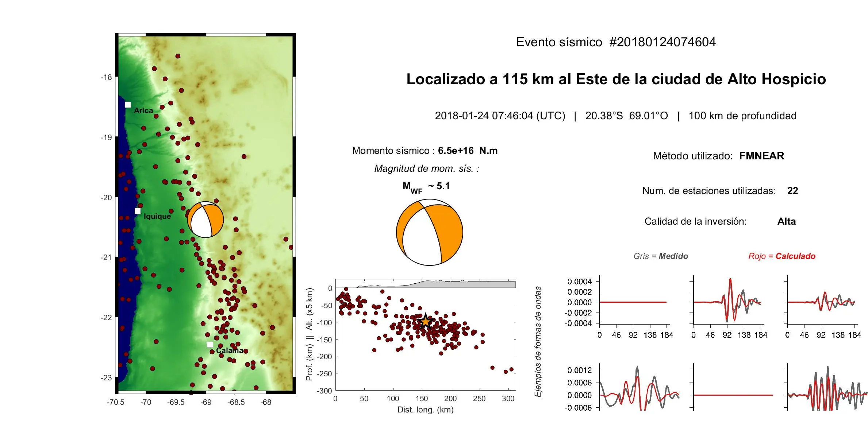Click the -69 longitude tick label
Screen dimensions: 868x442
(x=206, y=402)
